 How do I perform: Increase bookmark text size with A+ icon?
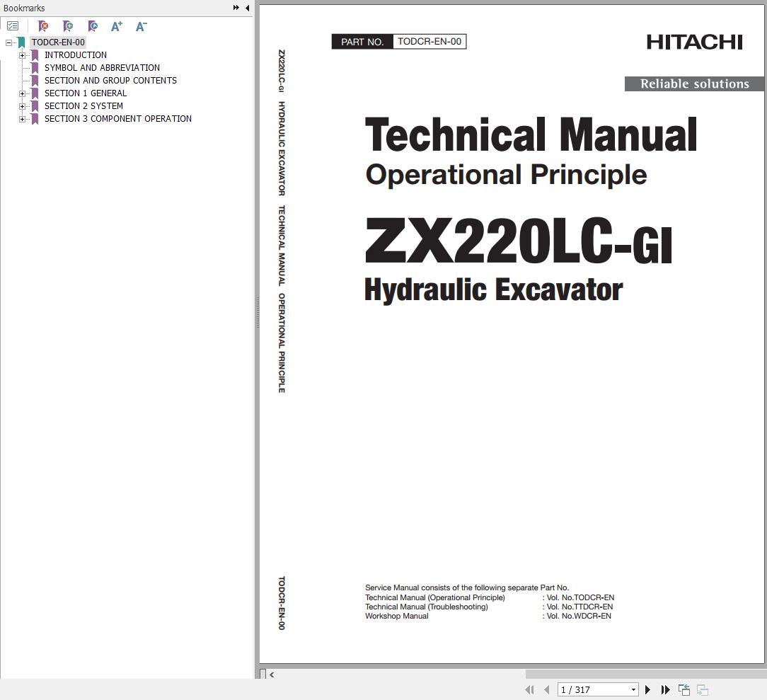click(116, 25)
